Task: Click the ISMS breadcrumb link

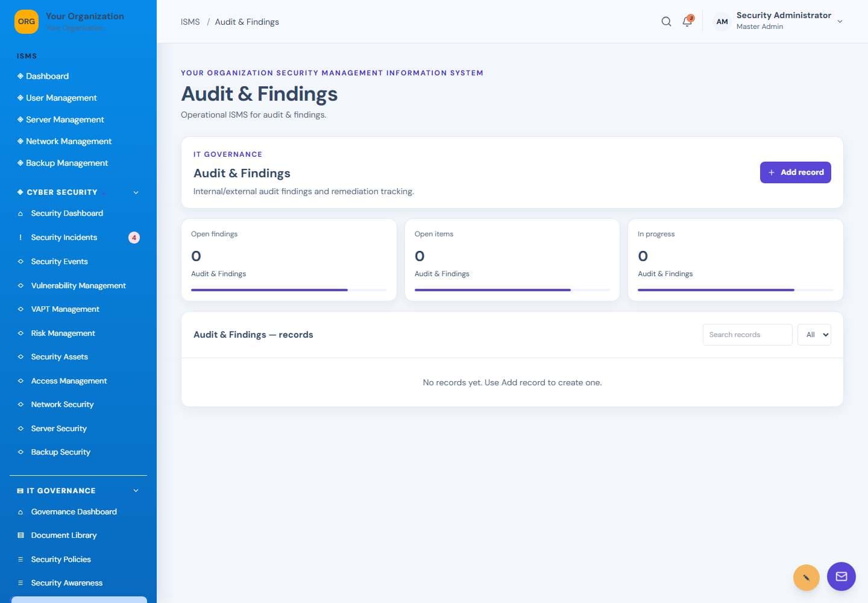Action: click(x=190, y=22)
